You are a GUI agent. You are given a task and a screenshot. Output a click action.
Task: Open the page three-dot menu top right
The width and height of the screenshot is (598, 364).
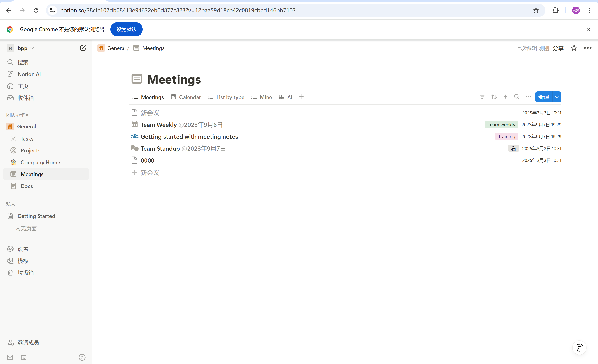(588, 48)
